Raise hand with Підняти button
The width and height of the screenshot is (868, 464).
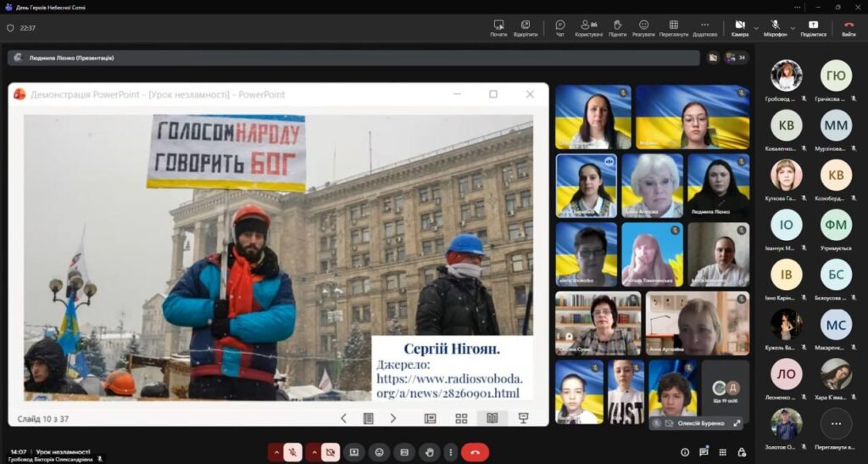coord(617,27)
